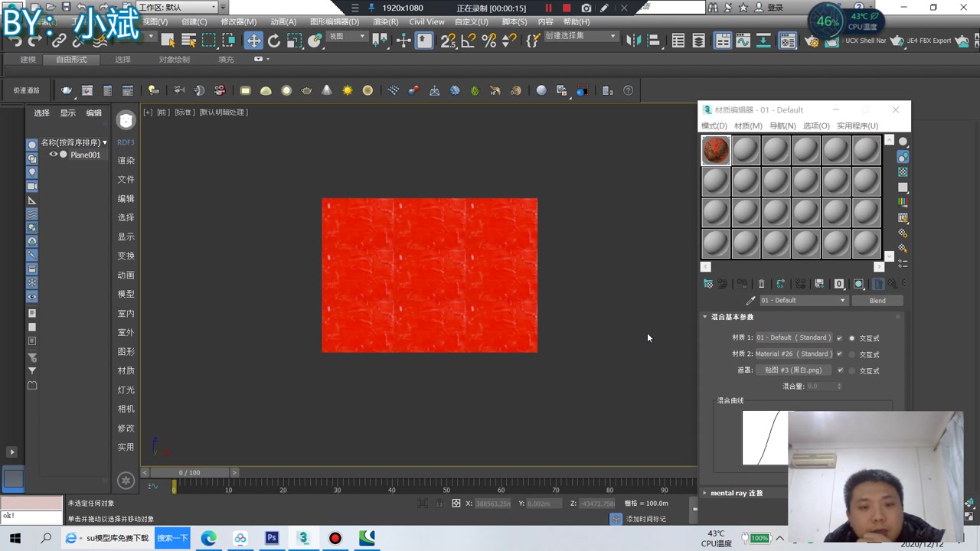The height and width of the screenshot is (551, 980).
Task: Click the mix amount spinner arrows
Action: (x=839, y=386)
